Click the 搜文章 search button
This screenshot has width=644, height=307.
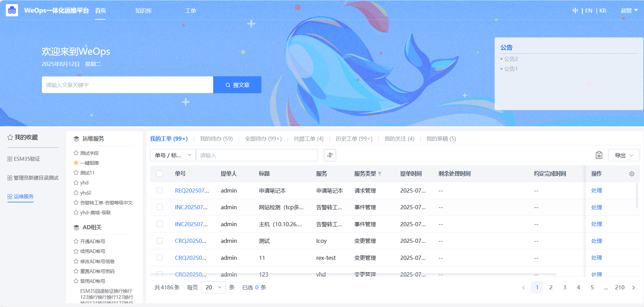pos(237,85)
